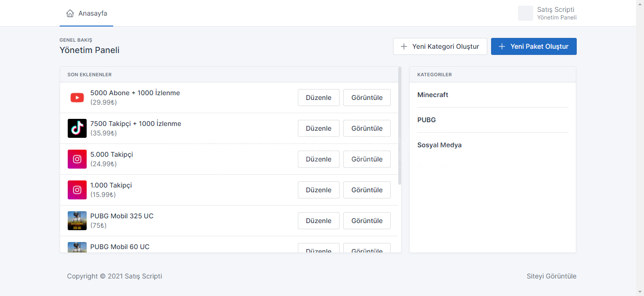
Task: Click the home icon beside Anasayfa
Action: click(70, 13)
